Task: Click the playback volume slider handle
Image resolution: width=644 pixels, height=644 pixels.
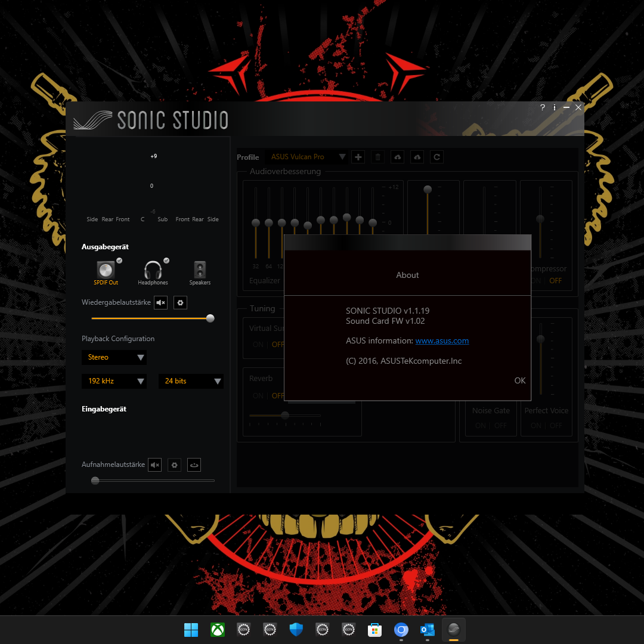Action: [210, 318]
